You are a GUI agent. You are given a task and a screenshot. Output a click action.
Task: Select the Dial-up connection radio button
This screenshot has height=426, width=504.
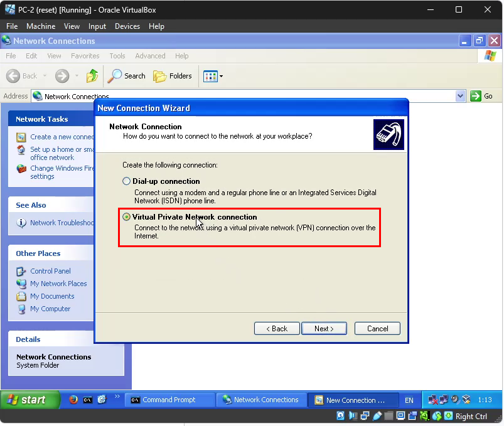(x=126, y=181)
